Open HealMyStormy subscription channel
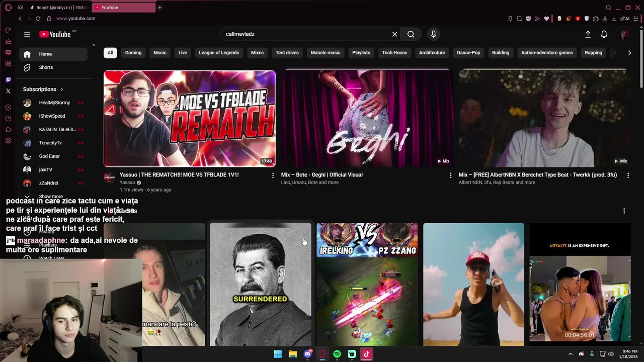 coord(53,103)
